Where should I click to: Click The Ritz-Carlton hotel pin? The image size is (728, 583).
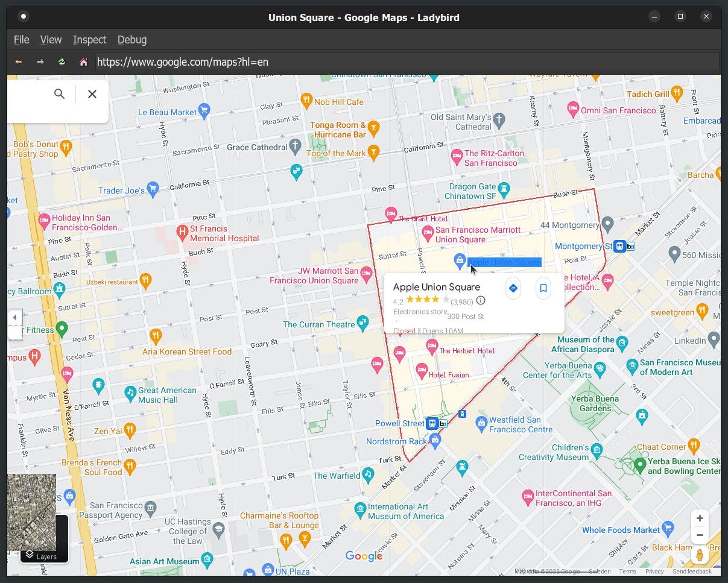[x=457, y=156]
